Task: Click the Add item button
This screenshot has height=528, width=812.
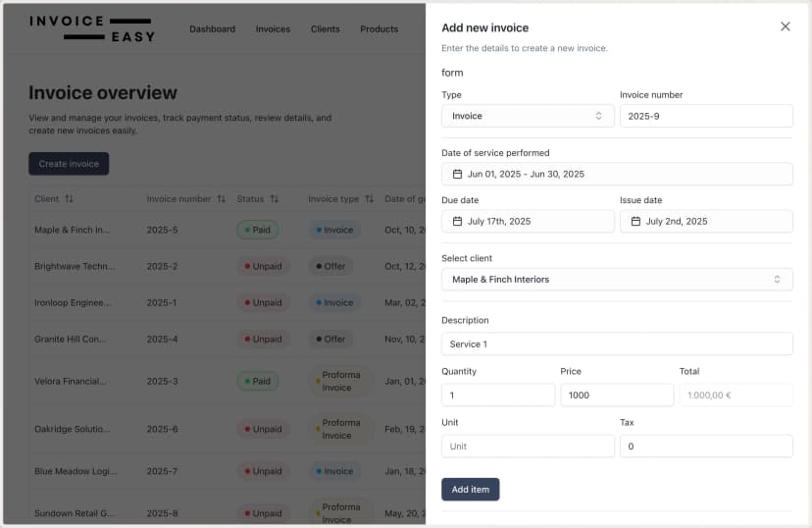Action: [x=470, y=489]
